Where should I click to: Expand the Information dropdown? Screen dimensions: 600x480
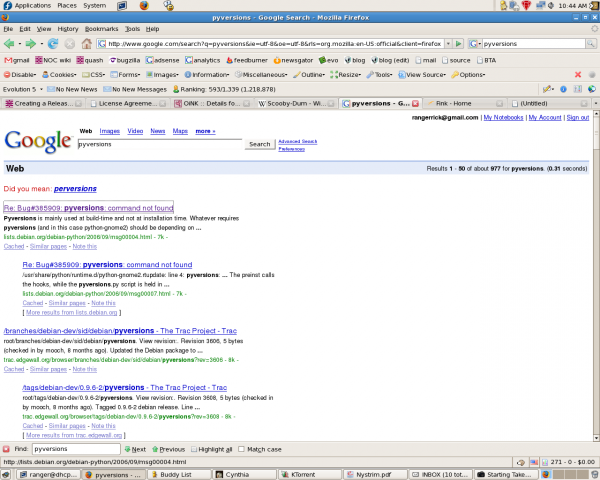point(207,75)
